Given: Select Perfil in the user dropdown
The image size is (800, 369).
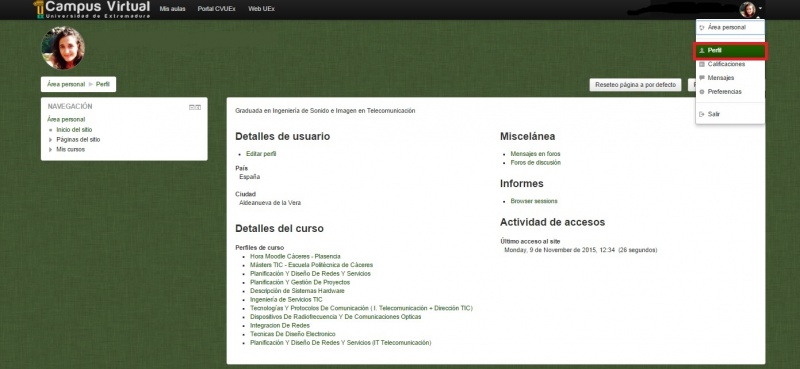Looking at the screenshot, I should click(730, 51).
